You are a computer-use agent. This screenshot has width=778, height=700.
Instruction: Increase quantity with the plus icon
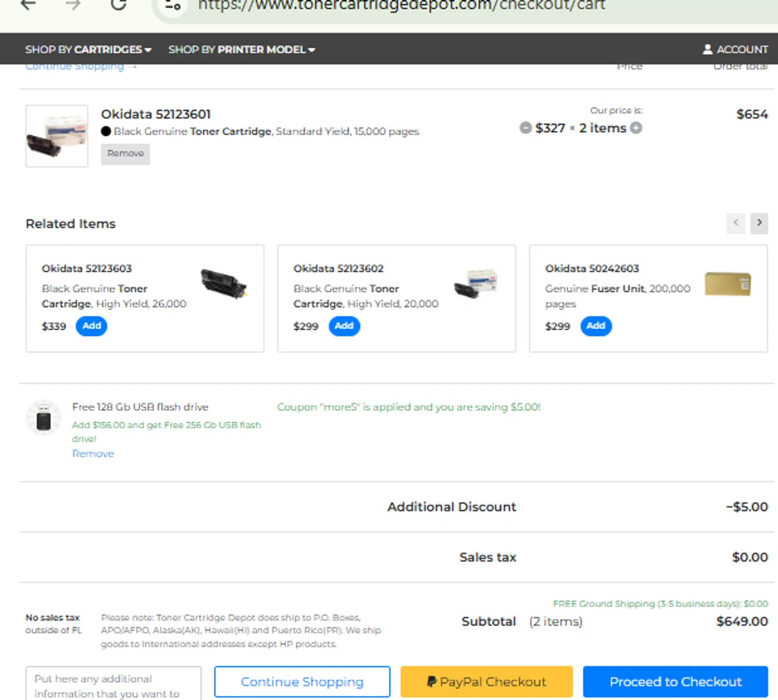636,128
